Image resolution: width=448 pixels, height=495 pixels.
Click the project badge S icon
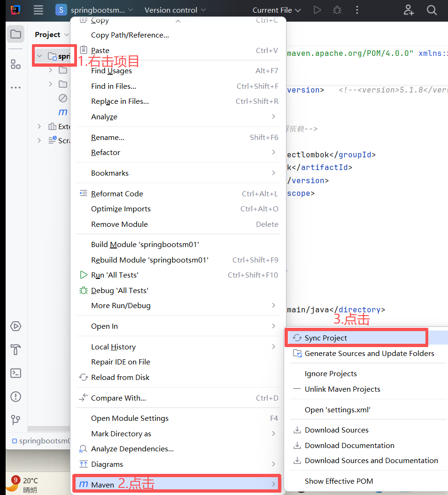tap(61, 10)
